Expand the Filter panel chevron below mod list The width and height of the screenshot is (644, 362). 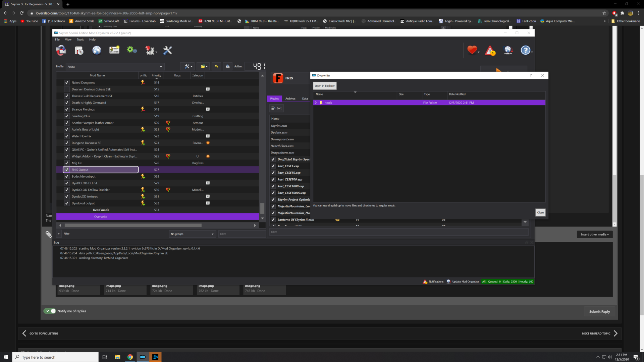[x=59, y=234]
